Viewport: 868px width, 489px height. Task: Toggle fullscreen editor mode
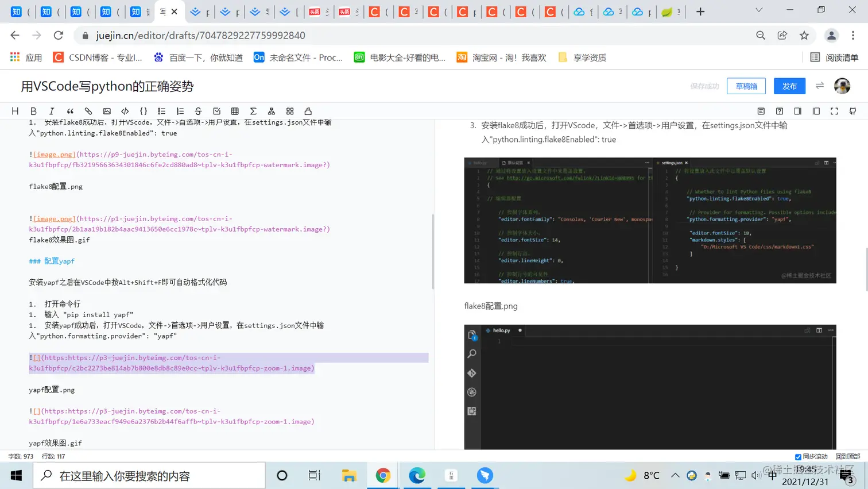[x=835, y=111]
